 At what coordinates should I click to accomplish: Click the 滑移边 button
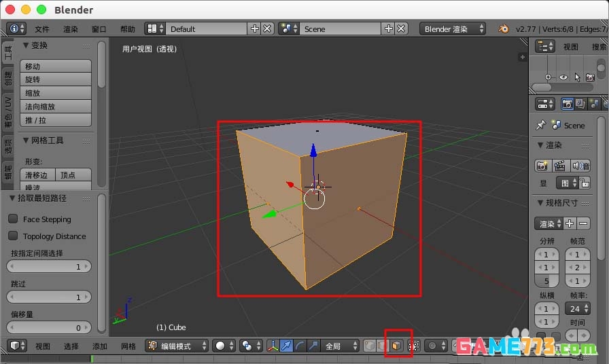37,175
